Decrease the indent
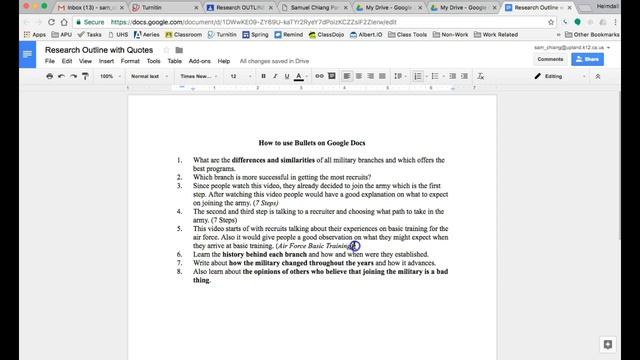 (x=453, y=76)
